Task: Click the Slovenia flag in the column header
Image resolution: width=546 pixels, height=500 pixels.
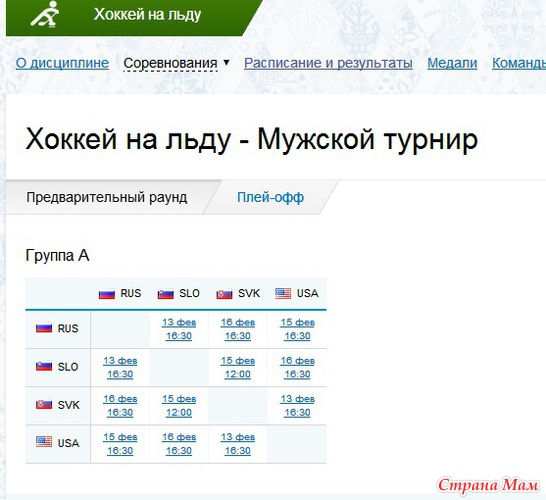Action: point(165,294)
